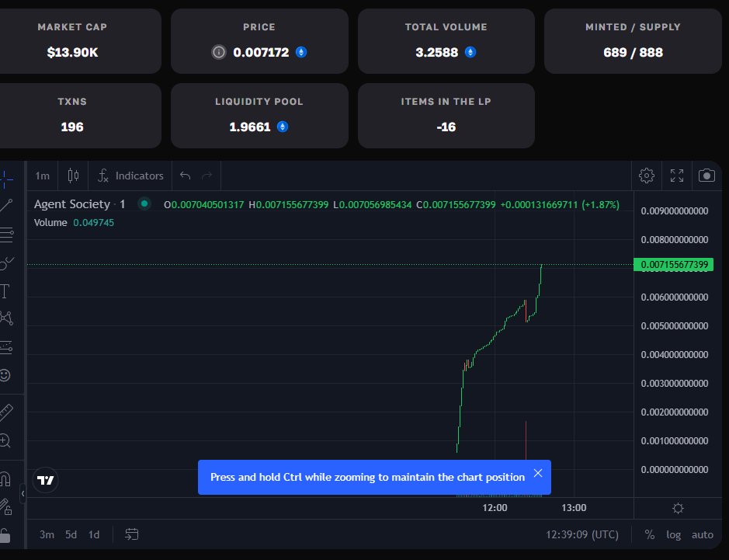The image size is (729, 560).
Task: Click the Price 0.007172 value
Action: (261, 52)
